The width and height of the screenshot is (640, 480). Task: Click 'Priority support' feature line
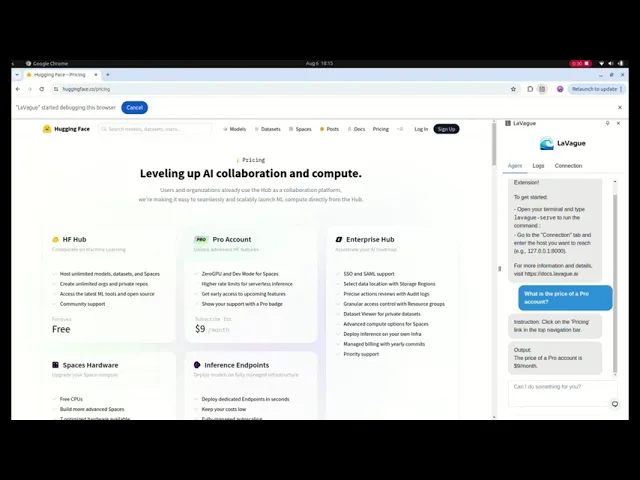(x=361, y=354)
